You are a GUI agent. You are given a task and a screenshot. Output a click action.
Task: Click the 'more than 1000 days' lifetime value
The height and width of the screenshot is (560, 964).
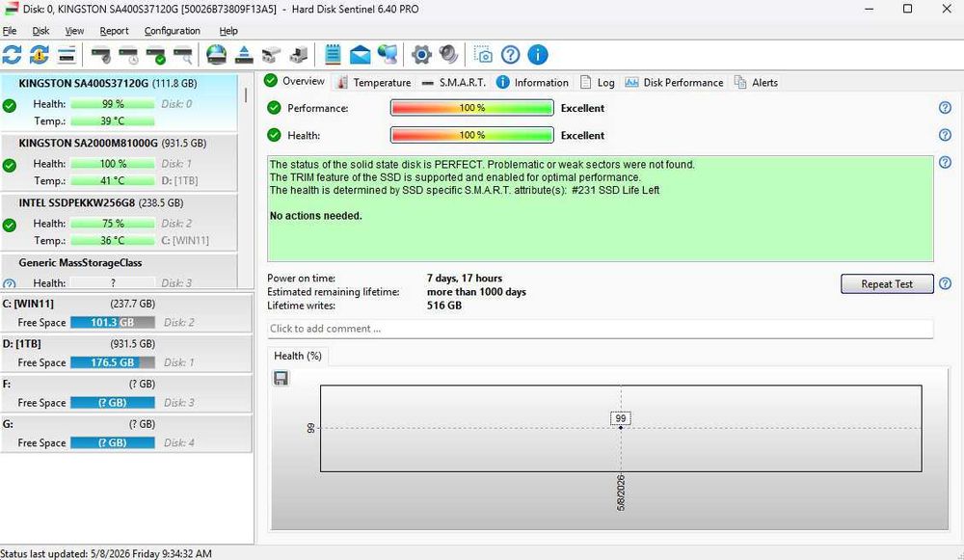(x=476, y=292)
